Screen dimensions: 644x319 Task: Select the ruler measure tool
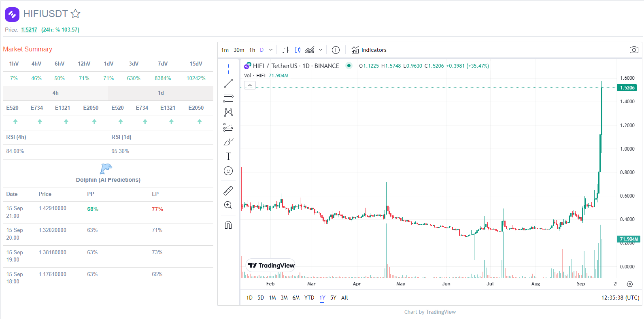point(228,190)
